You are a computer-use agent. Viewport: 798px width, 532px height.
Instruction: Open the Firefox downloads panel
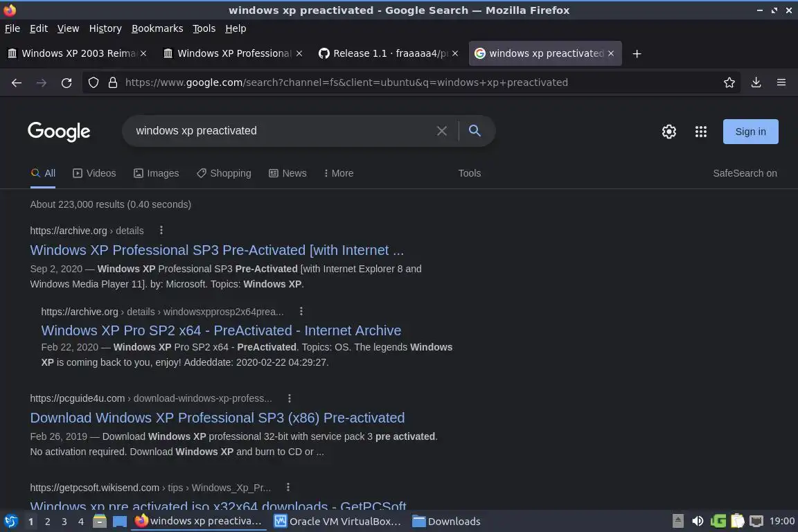tap(756, 82)
